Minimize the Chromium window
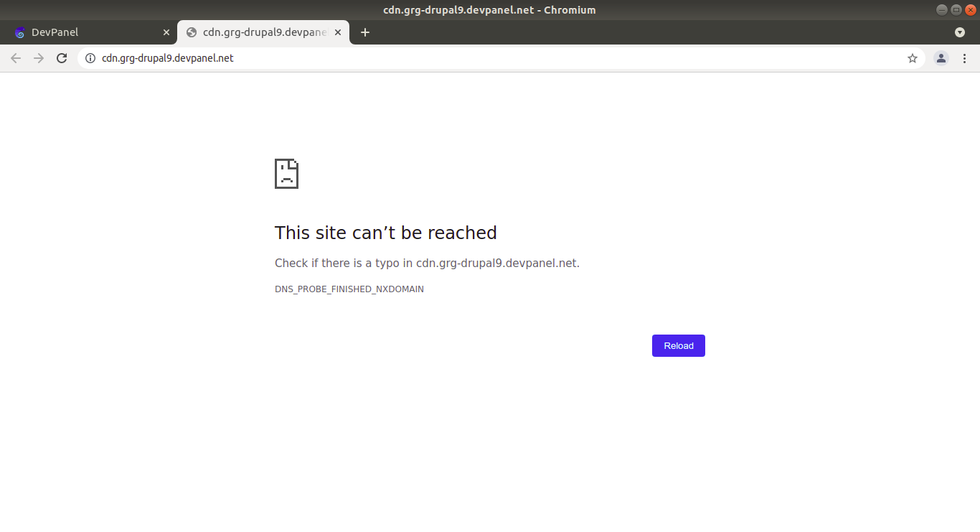Viewport: 980px width, 532px height. tap(941, 9)
